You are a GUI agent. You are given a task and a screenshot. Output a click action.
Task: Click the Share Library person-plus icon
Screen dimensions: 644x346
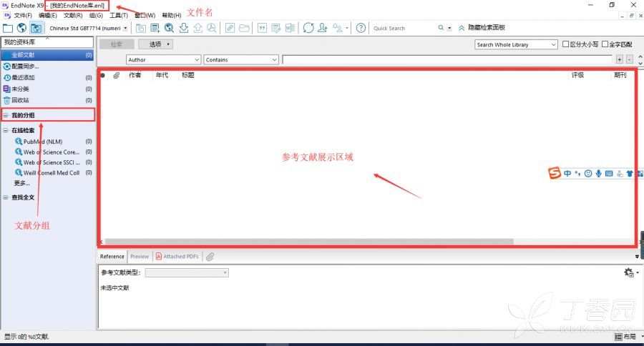pyautogui.click(x=323, y=28)
